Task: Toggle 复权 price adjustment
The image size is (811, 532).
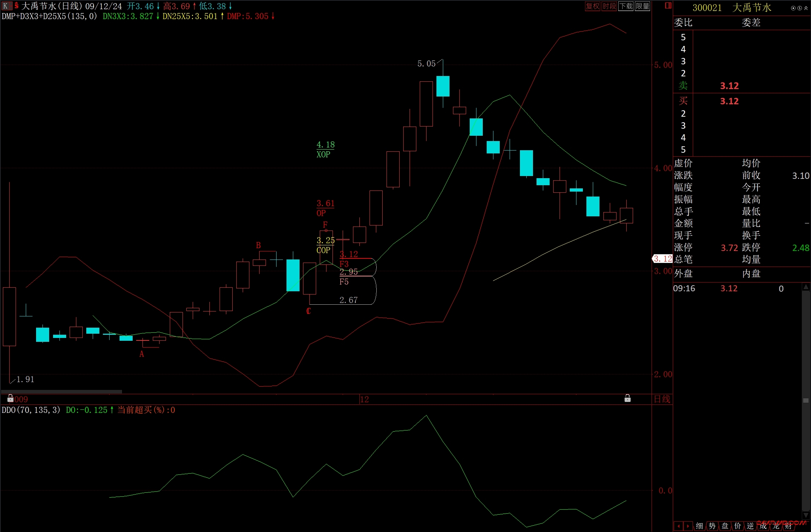Action: click(x=592, y=6)
